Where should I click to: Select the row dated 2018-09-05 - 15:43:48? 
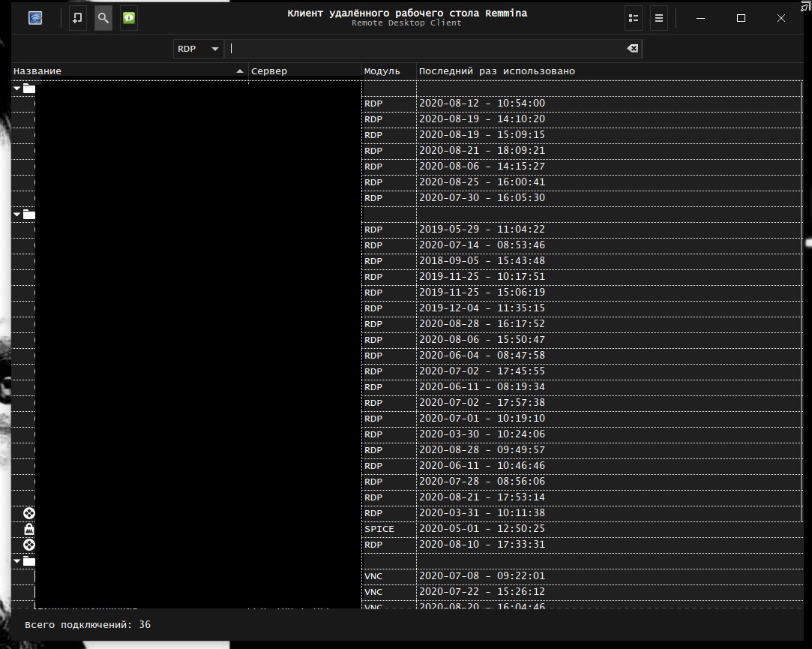pyautogui.click(x=407, y=261)
